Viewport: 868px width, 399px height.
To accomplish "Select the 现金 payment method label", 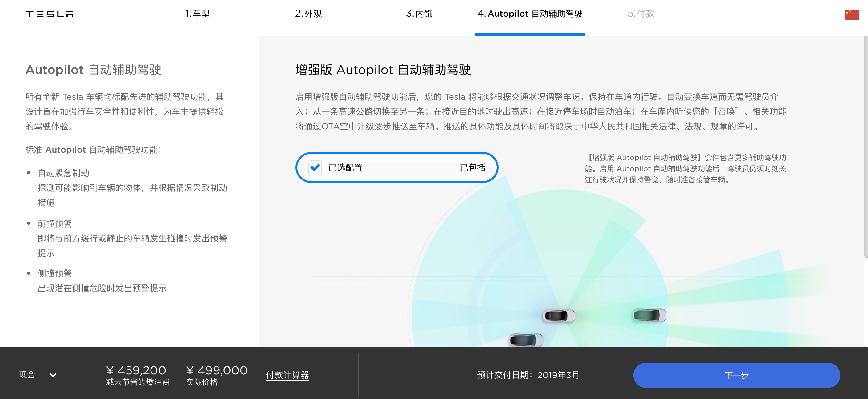I will 27,375.
